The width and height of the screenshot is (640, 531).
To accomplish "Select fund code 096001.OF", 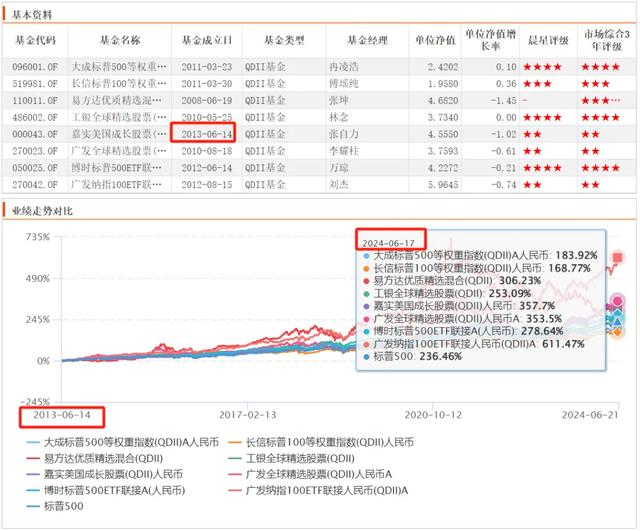I will click(35, 67).
